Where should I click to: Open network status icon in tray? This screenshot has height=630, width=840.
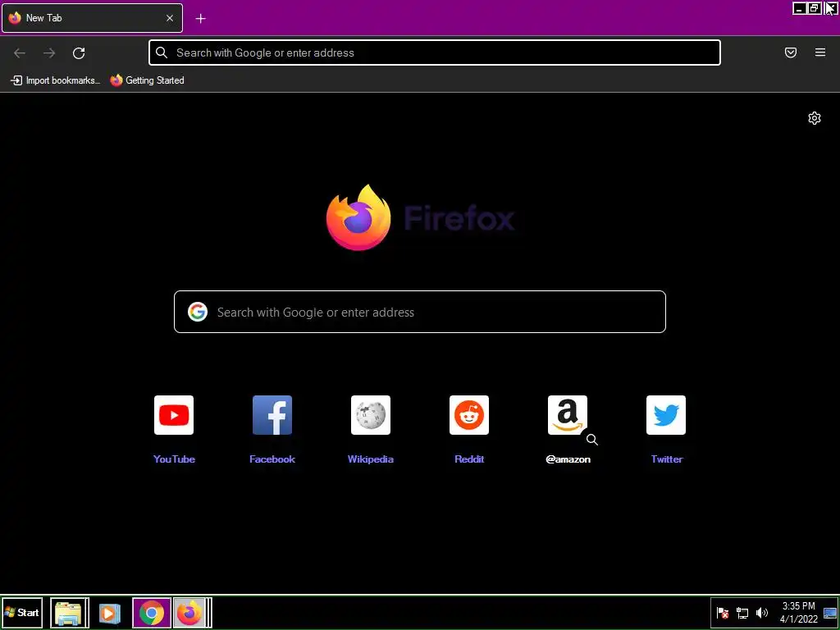pyautogui.click(x=742, y=614)
